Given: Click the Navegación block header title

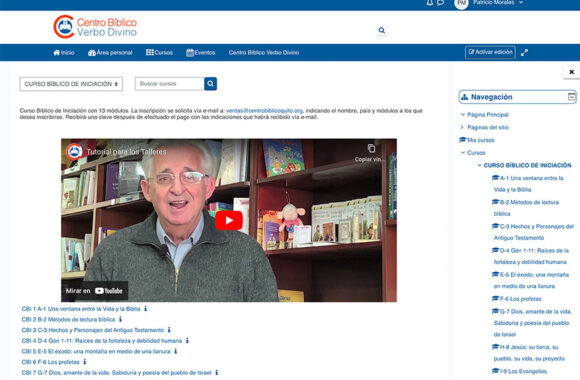Looking at the screenshot, I should point(492,97).
